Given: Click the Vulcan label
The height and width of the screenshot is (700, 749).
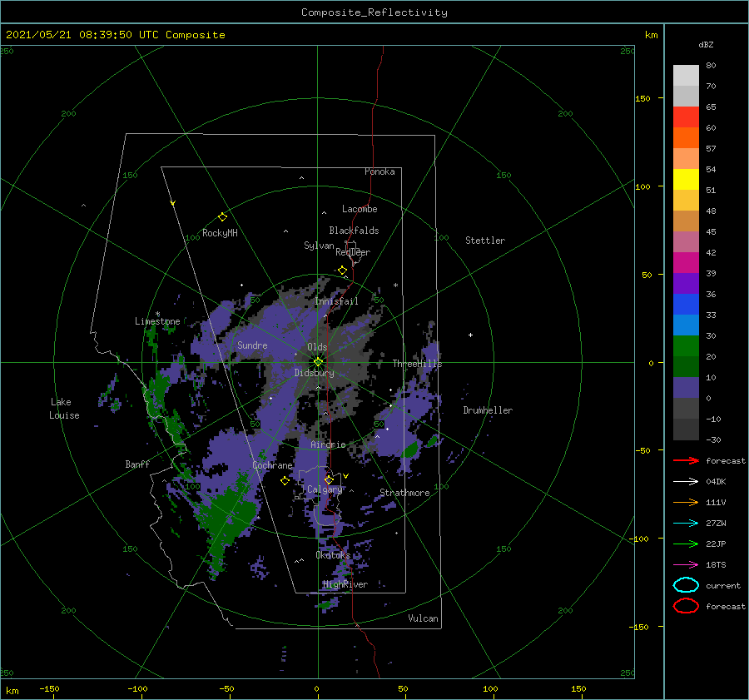Looking at the screenshot, I should (424, 618).
